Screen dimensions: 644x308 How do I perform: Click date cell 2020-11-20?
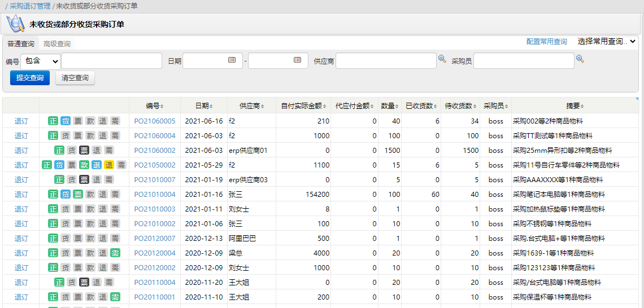(x=204, y=282)
